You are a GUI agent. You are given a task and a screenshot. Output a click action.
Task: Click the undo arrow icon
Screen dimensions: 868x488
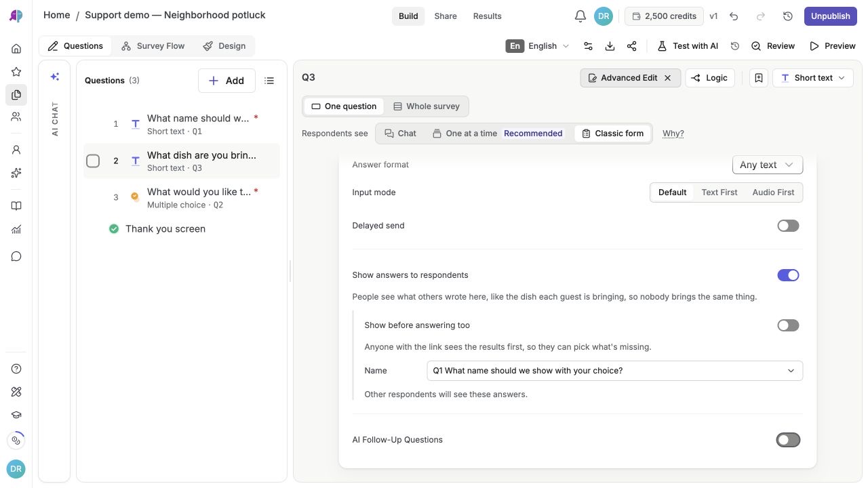click(734, 16)
